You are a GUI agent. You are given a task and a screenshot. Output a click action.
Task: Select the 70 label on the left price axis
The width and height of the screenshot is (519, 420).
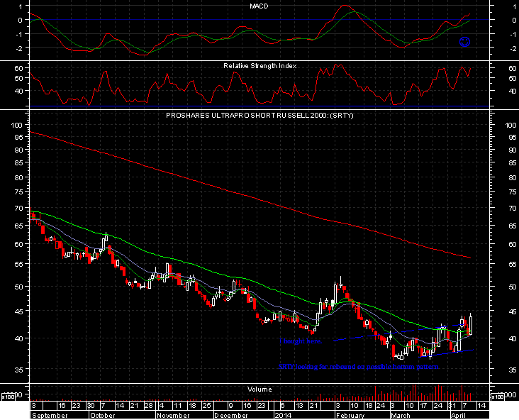[18, 208]
